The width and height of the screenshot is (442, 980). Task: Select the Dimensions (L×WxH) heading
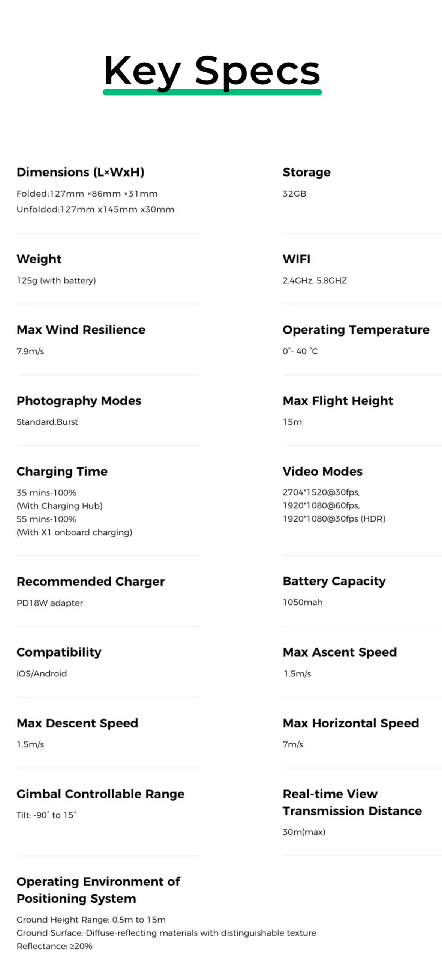(81, 172)
